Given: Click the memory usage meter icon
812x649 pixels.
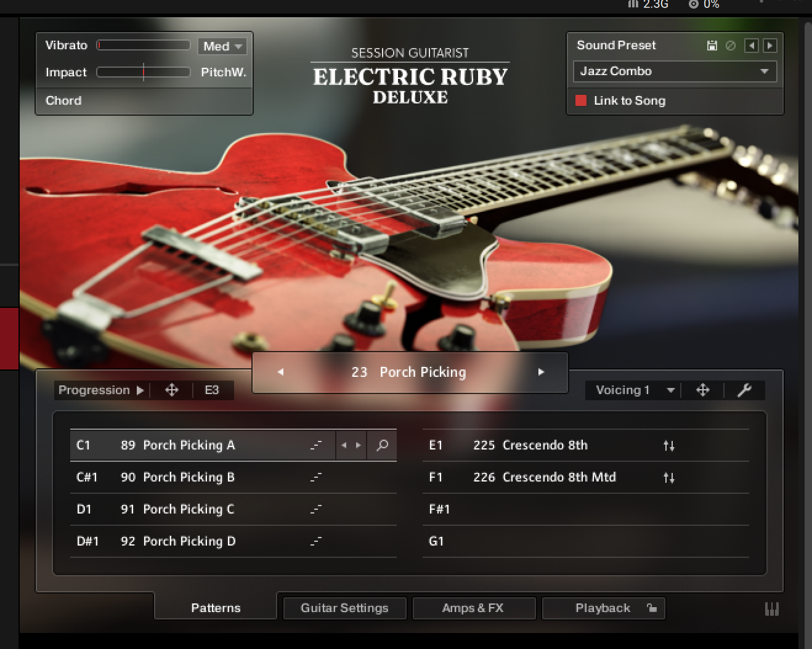Looking at the screenshot, I should pyautogui.click(x=633, y=4).
